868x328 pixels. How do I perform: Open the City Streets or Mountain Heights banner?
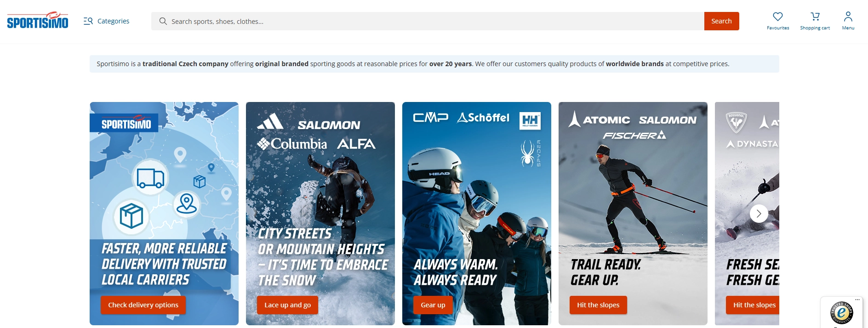pos(320,214)
